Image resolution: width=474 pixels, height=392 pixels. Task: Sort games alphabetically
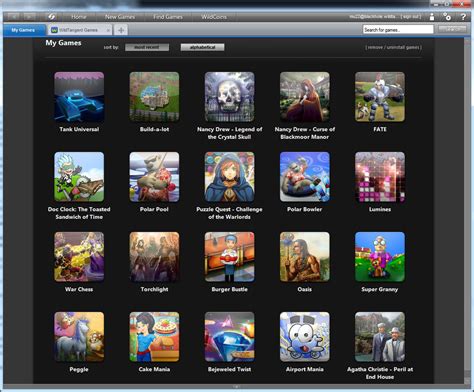pos(202,47)
